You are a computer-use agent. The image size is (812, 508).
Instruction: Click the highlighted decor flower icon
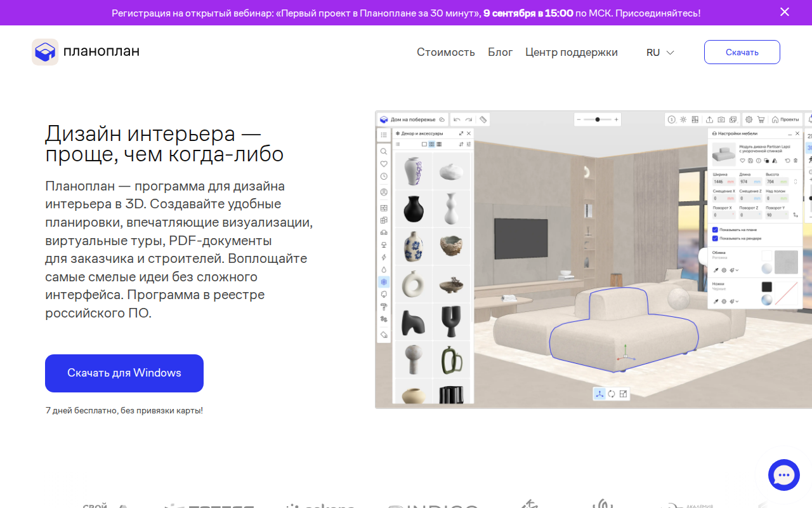coord(384,281)
